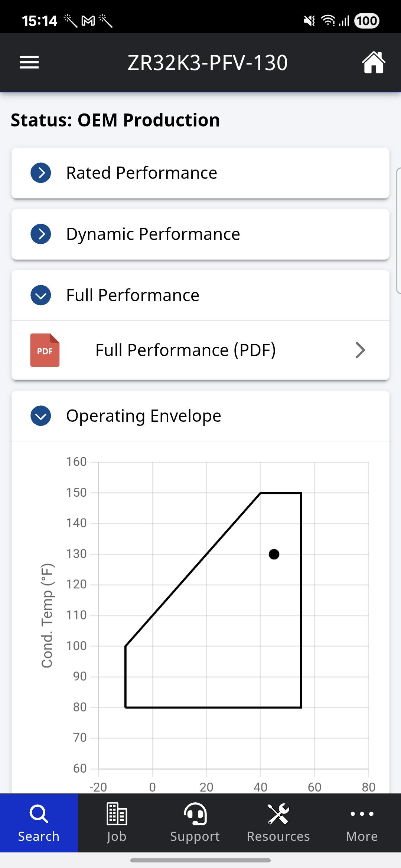Tap the ZR32K3-PFV-130 title
This screenshot has height=868, width=401.
pos(208,63)
